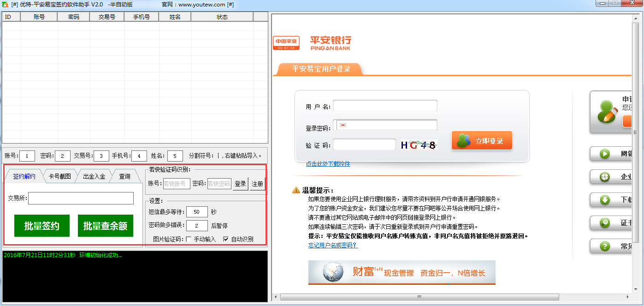Click the 交易号 column index field
This screenshot has width=644, height=306.
tap(101, 156)
